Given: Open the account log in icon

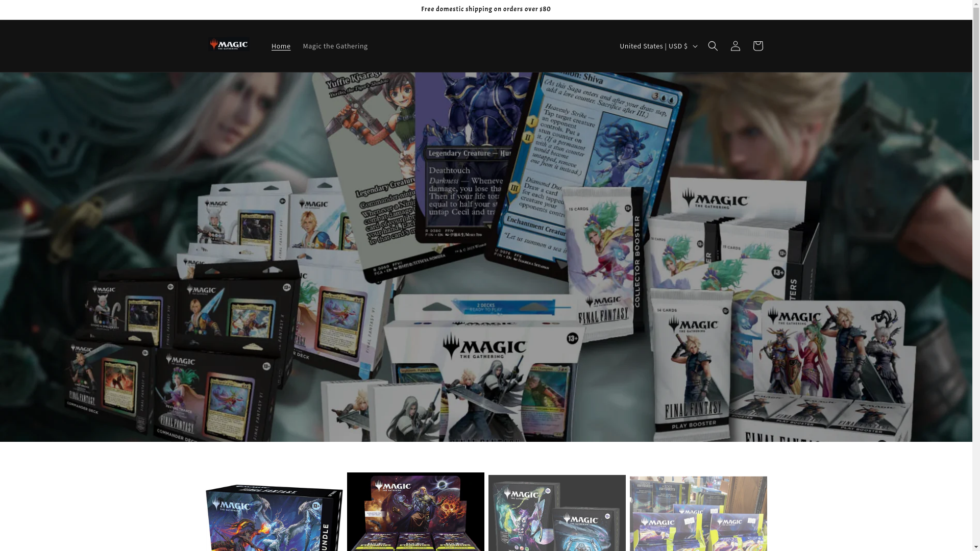Looking at the screenshot, I should click(735, 46).
